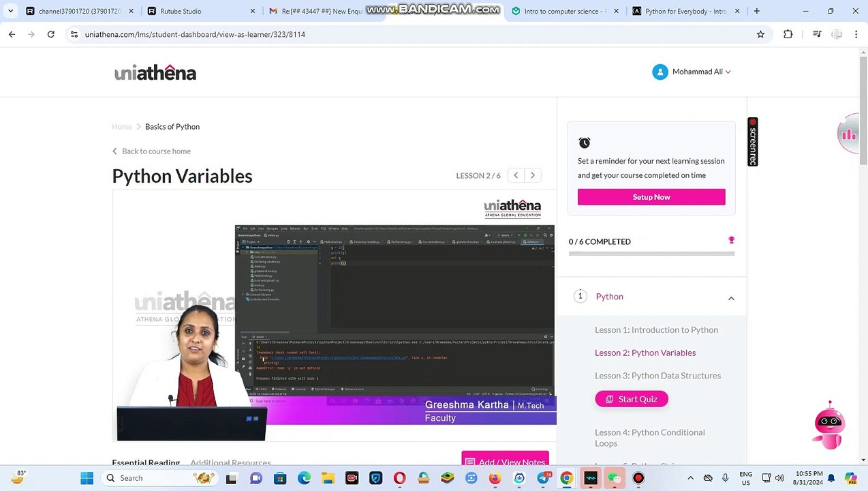Image resolution: width=868 pixels, height=491 pixels.
Task: Open a new browser tab
Action: 756,11
